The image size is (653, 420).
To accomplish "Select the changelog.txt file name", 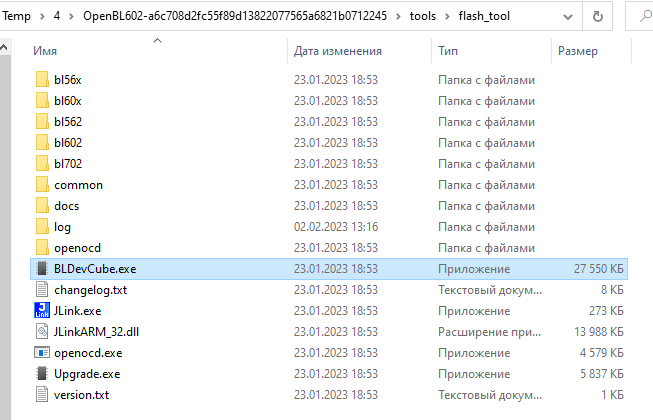I will click(90, 290).
